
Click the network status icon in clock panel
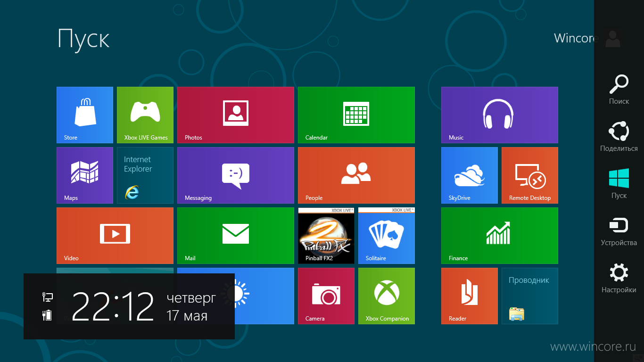(x=47, y=297)
